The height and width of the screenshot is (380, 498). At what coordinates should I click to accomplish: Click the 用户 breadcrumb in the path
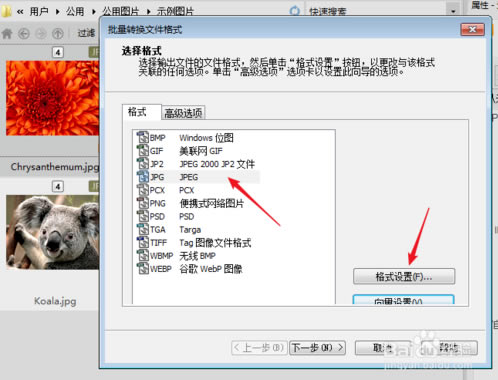coord(39,12)
